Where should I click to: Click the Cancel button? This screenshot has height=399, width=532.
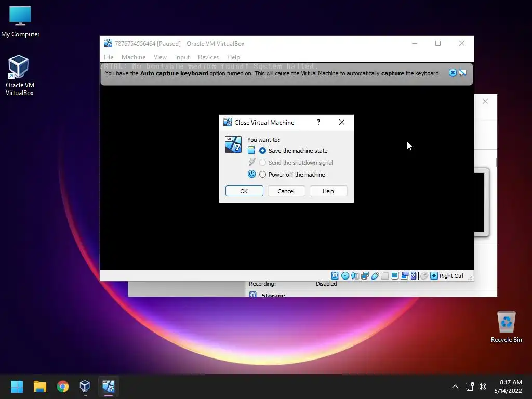pyautogui.click(x=286, y=191)
